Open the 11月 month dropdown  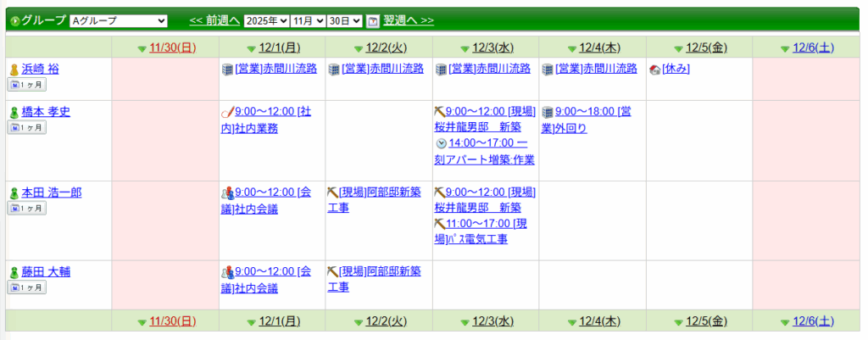[307, 20]
